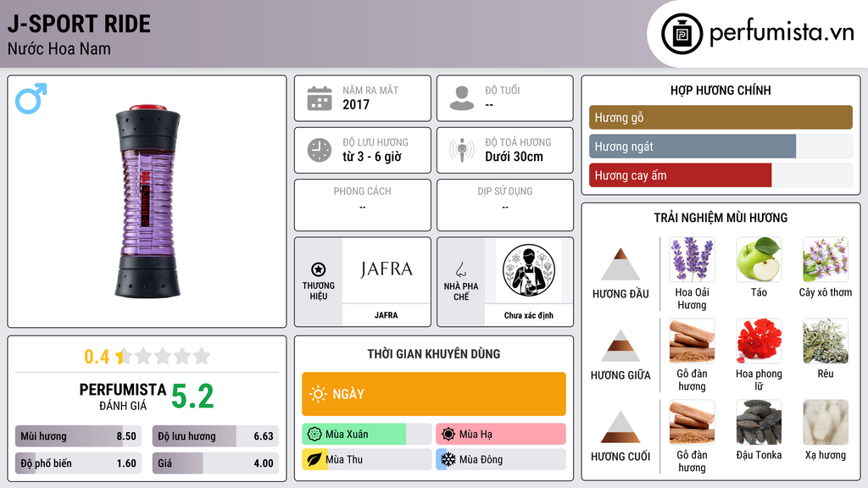Click the leaf icon for Mùa Thu
This screenshot has height=488, width=868.
[314, 459]
